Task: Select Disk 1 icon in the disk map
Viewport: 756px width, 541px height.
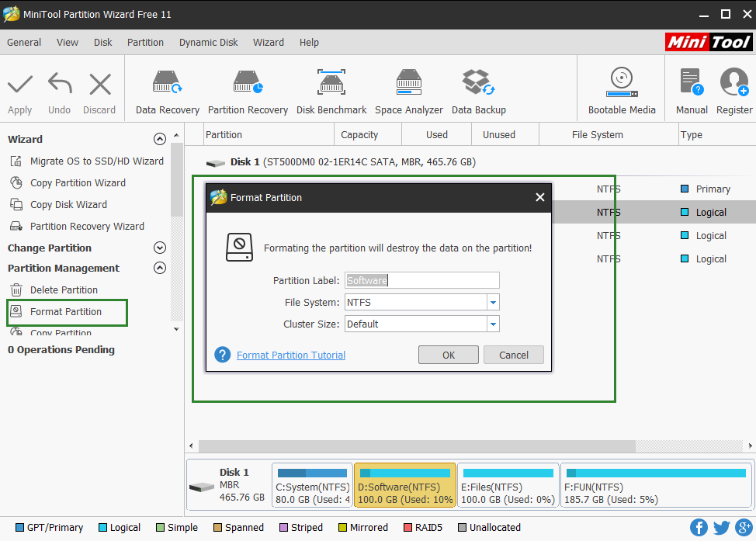Action: click(x=202, y=487)
